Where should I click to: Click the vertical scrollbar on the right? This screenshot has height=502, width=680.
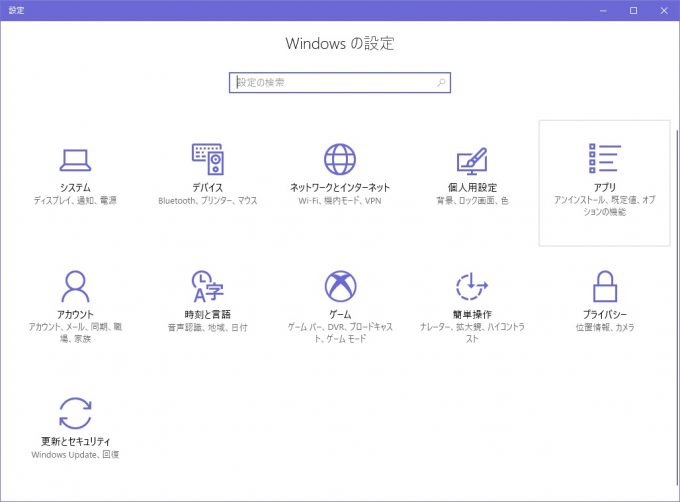[x=677, y=308]
